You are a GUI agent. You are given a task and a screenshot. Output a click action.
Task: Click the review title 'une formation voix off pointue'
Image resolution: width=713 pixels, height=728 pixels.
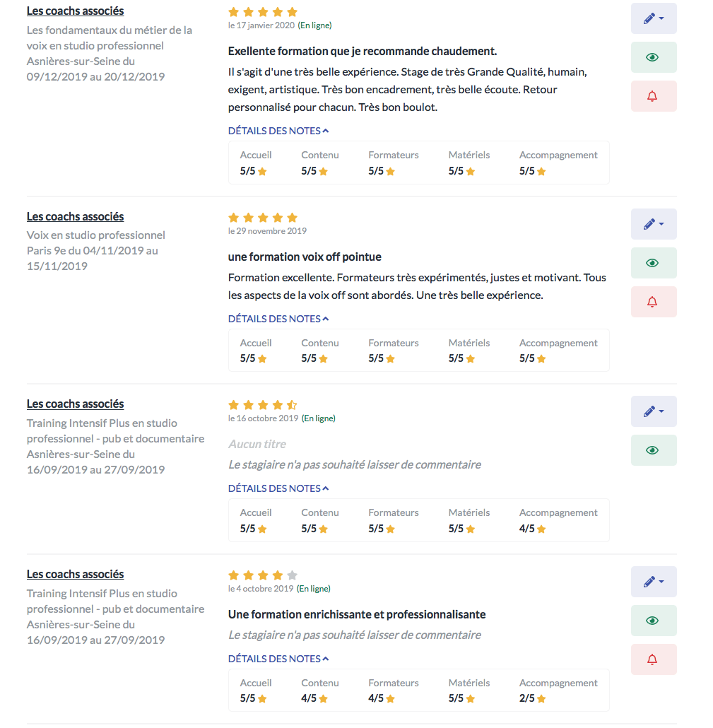click(305, 257)
